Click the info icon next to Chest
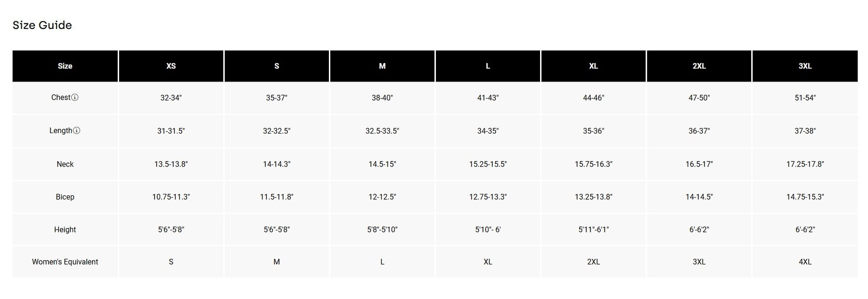Image resolution: width=868 pixels, height=299 pixels. [x=75, y=97]
